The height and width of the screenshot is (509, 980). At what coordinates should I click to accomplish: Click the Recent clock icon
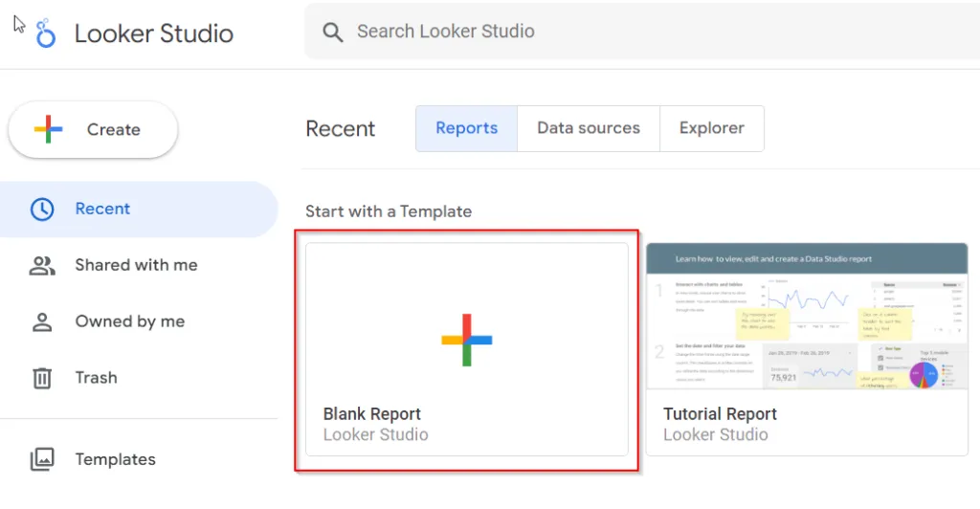[42, 210]
